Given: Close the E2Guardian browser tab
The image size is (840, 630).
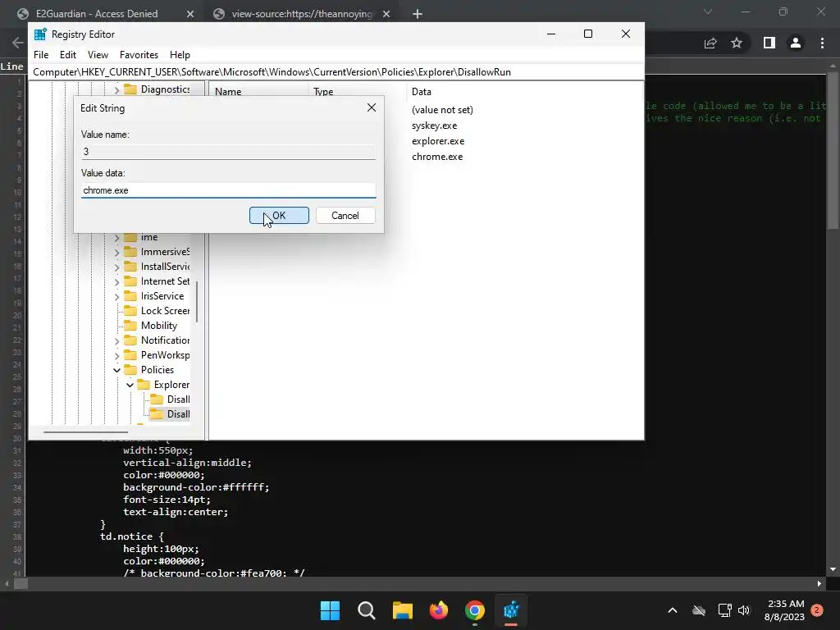Looking at the screenshot, I should (x=190, y=14).
